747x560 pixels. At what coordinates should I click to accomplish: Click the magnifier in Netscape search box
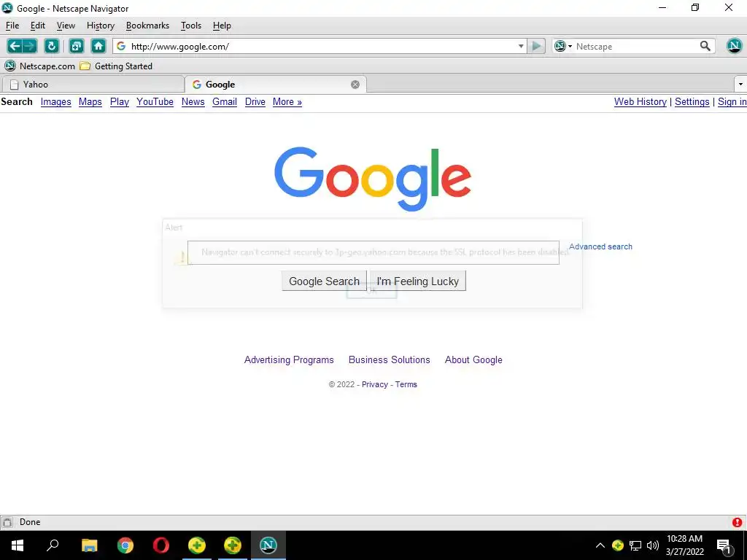click(705, 46)
